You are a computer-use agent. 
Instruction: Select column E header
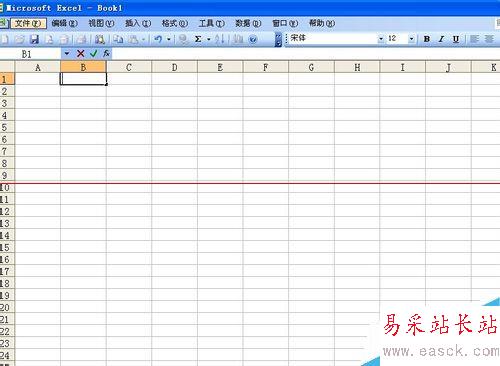220,67
